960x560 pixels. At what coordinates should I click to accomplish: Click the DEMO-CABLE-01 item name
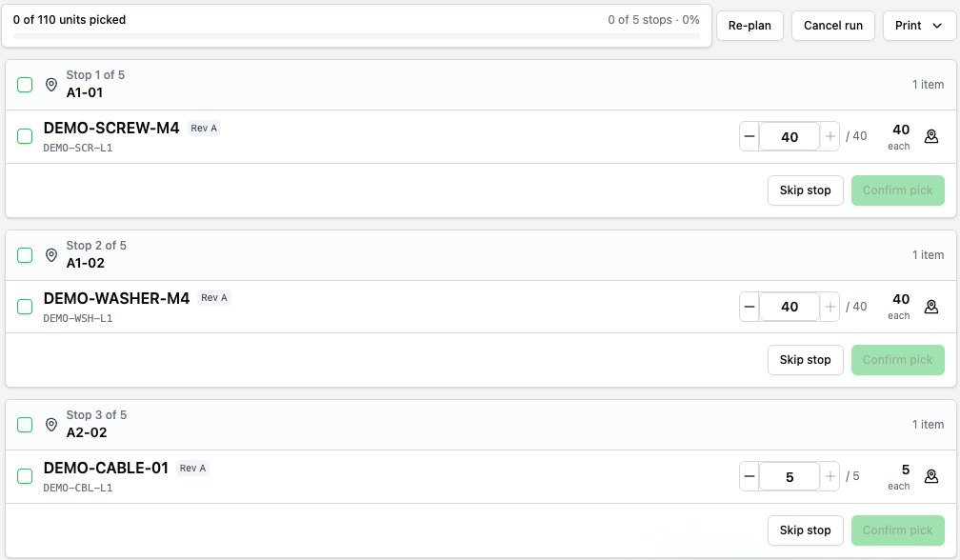(106, 468)
